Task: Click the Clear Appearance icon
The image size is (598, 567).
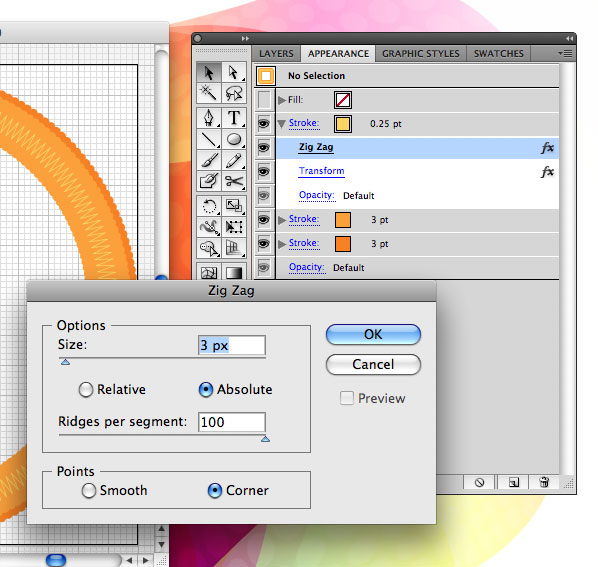Action: [x=479, y=482]
